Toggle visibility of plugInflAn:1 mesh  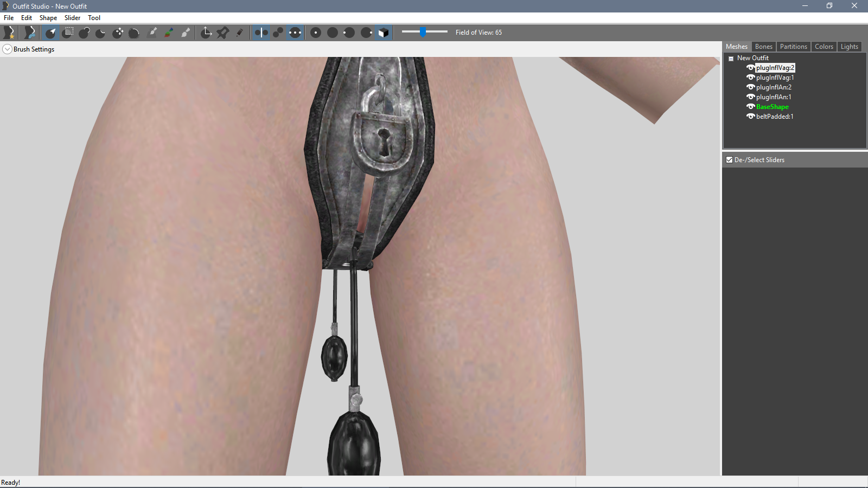click(x=751, y=97)
